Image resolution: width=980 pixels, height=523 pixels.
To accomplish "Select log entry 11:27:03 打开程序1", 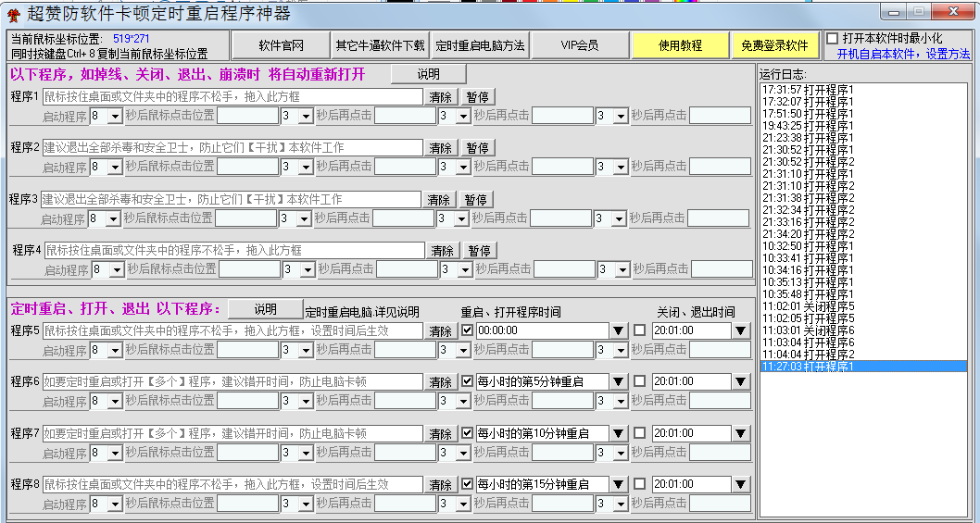I will [862, 367].
